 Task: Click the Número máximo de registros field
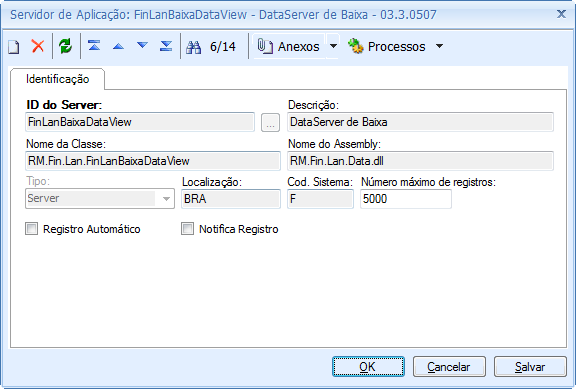406,199
